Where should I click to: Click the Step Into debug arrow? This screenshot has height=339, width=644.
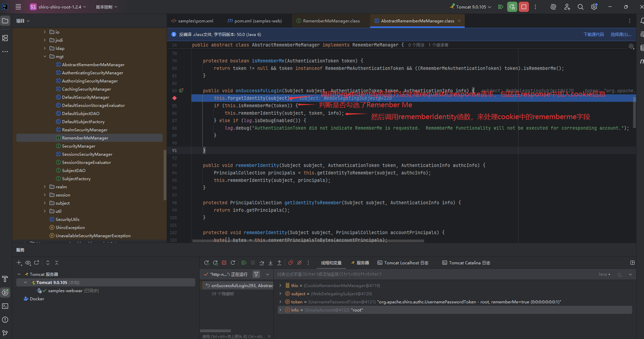click(271, 263)
